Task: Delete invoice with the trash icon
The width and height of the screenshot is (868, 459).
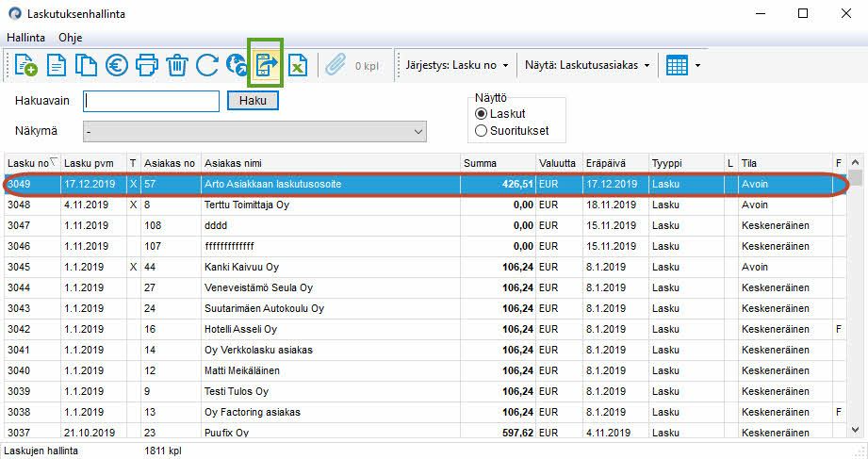Action: (x=176, y=65)
